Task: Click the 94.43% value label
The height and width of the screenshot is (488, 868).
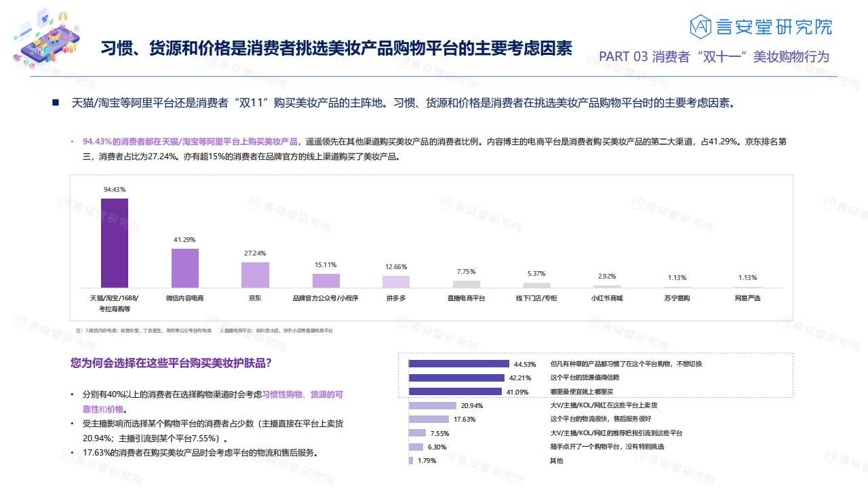Action: tap(115, 189)
